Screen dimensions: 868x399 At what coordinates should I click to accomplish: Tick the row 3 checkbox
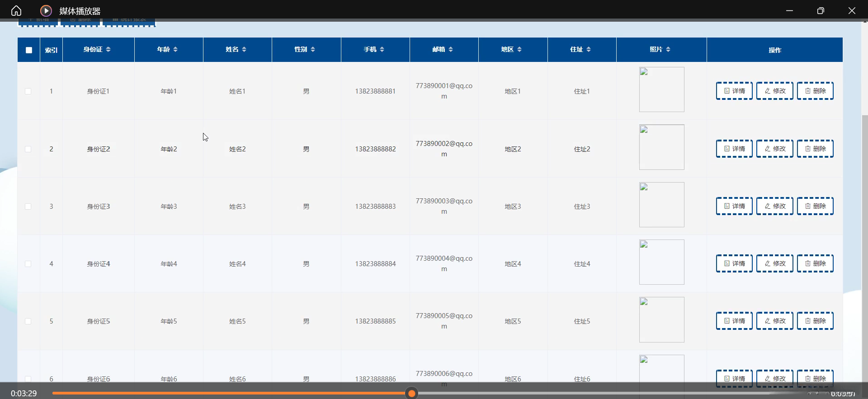click(28, 207)
